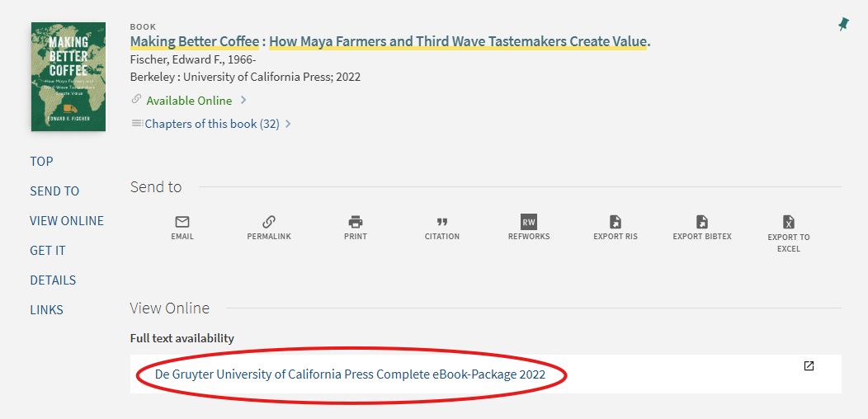Expand Chapters of this book (32)

[211, 124]
